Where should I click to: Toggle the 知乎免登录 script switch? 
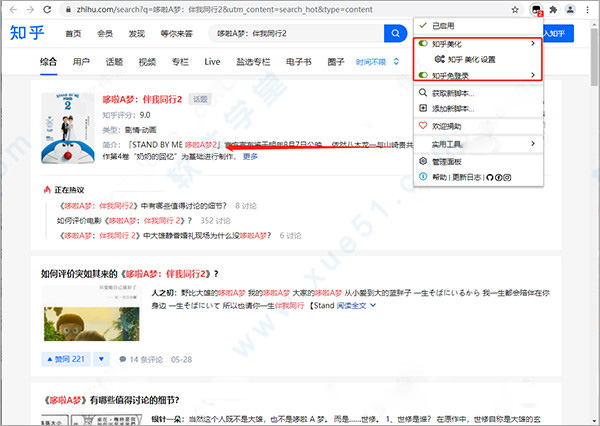pos(423,75)
